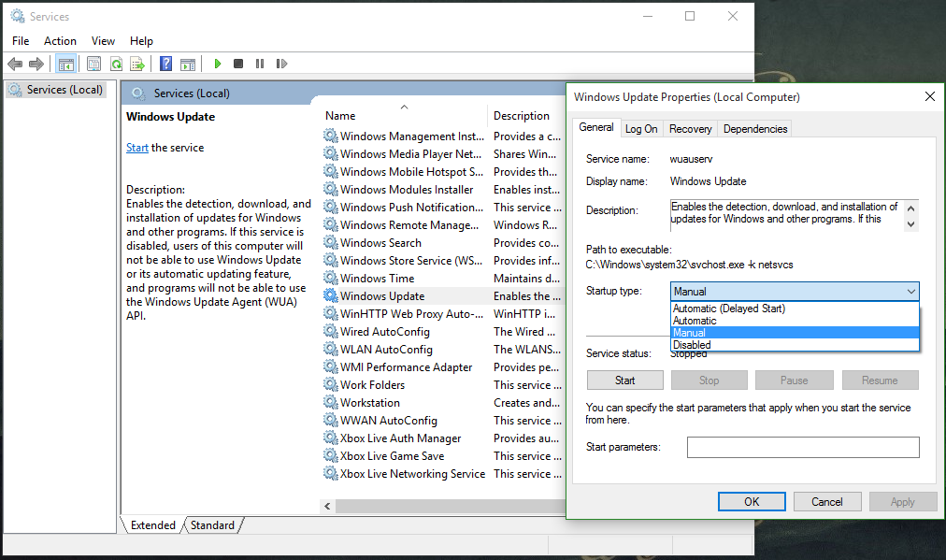Click the Stop Service toolbar icon
Viewport: 946px width, 560px height.
[238, 64]
